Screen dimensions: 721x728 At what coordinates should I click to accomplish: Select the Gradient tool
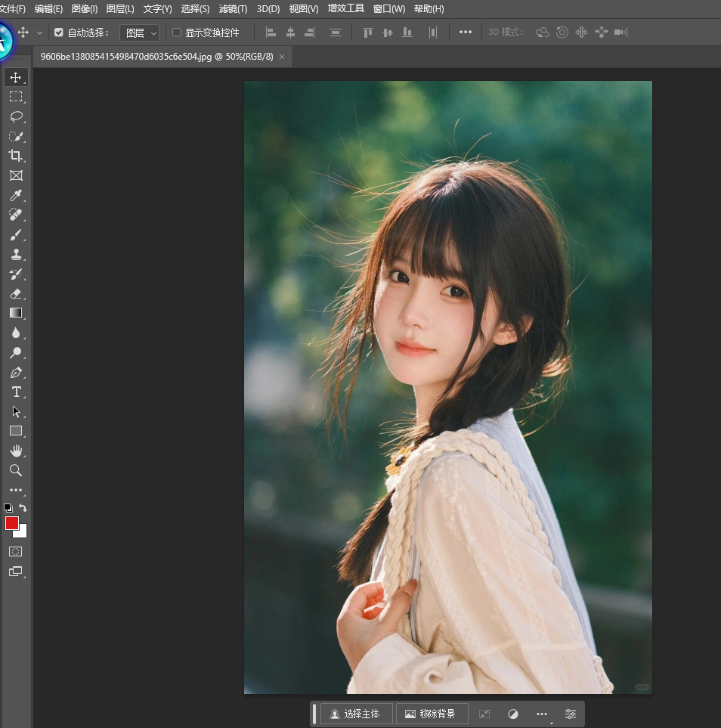pos(16,313)
